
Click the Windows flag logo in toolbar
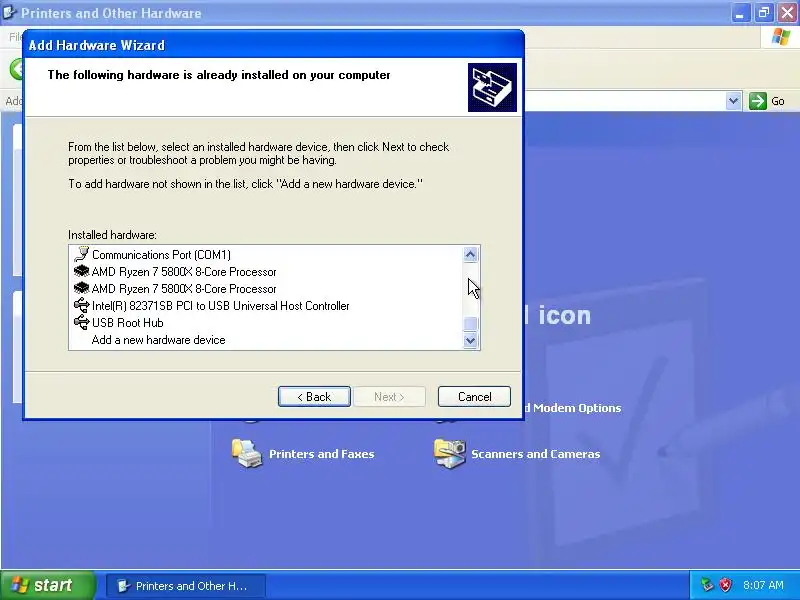(x=780, y=37)
